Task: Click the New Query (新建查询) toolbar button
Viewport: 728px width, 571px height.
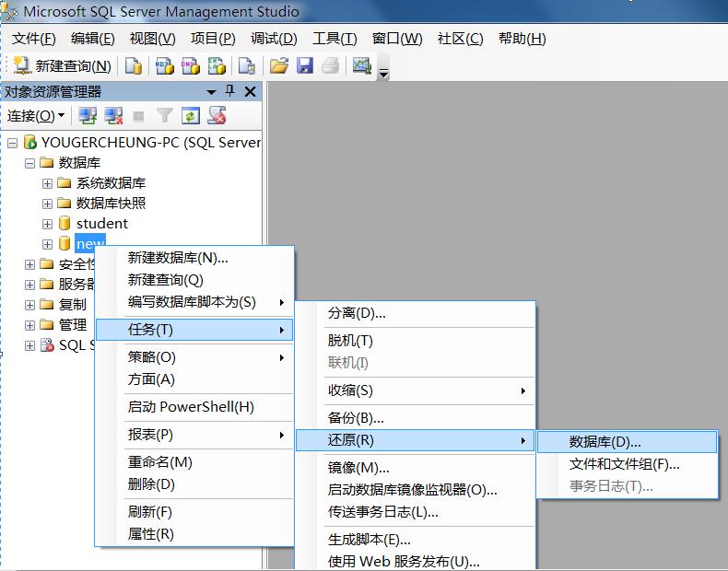Action: 62,66
